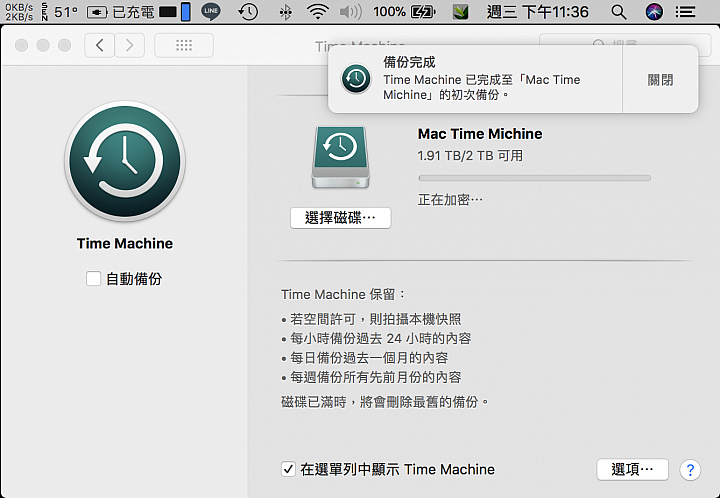Open Notification Center list icon
The width and height of the screenshot is (720, 498).
[686, 12]
